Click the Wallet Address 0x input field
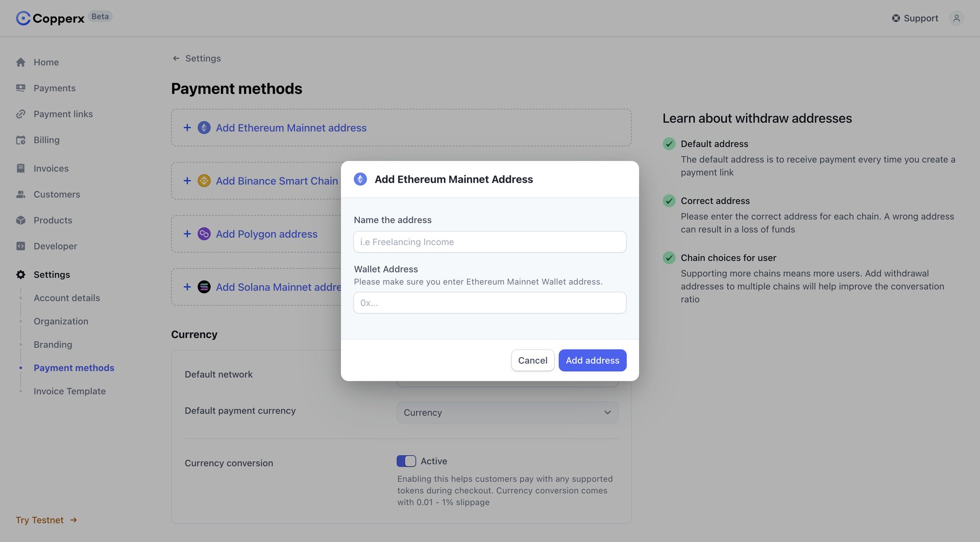The height and width of the screenshot is (542, 980). (489, 303)
